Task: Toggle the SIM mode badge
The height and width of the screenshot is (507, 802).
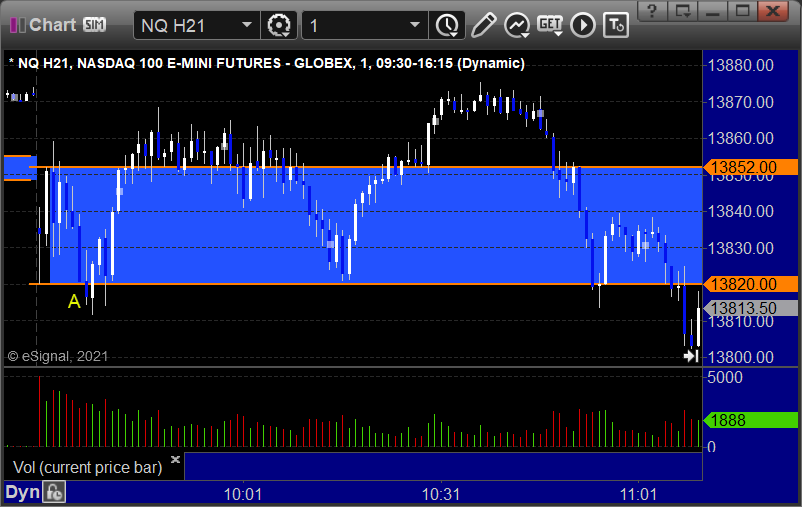Action: pyautogui.click(x=95, y=24)
